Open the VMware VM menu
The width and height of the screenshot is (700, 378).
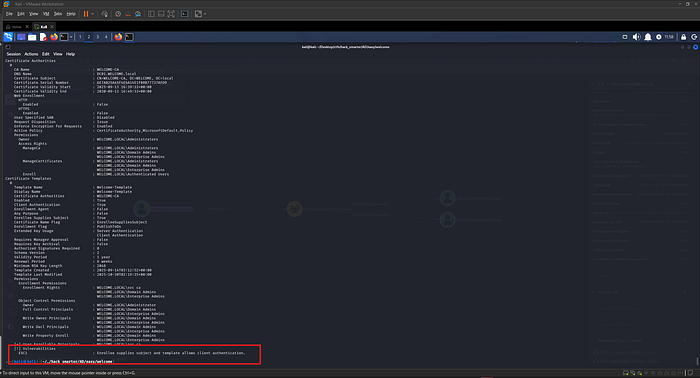46,14
